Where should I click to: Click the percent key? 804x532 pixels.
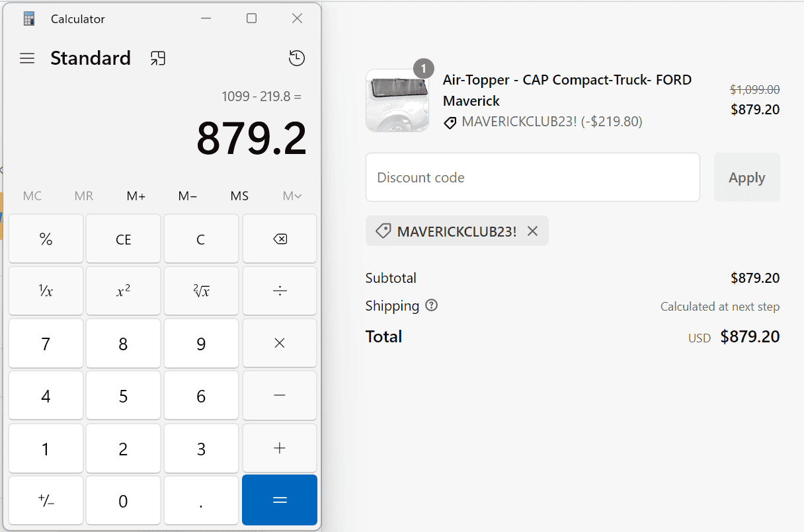tap(46, 239)
